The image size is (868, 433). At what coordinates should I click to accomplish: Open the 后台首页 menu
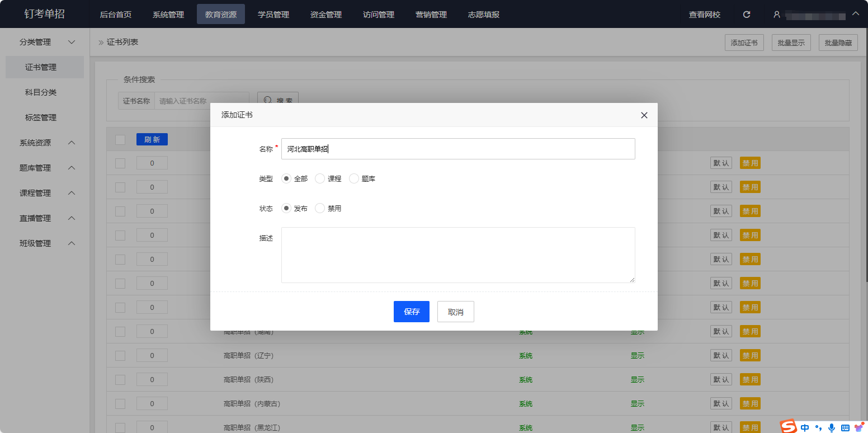click(116, 15)
